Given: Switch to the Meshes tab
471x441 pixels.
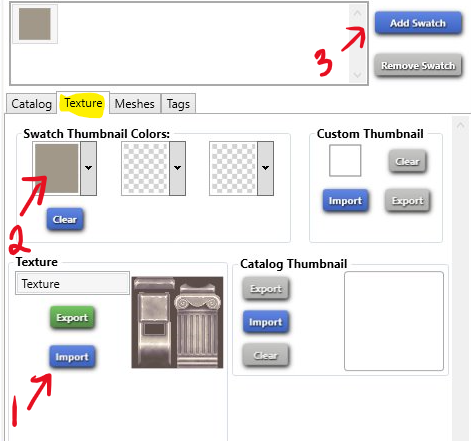Looking at the screenshot, I should pos(135,104).
